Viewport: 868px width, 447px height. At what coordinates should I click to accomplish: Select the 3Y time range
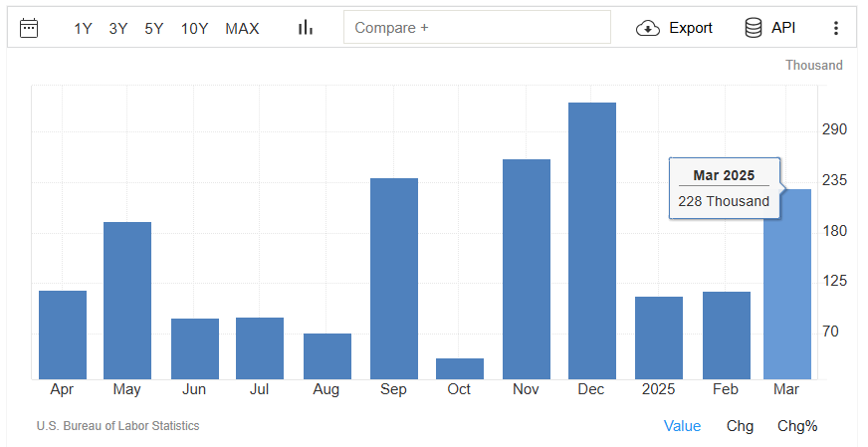[118, 28]
